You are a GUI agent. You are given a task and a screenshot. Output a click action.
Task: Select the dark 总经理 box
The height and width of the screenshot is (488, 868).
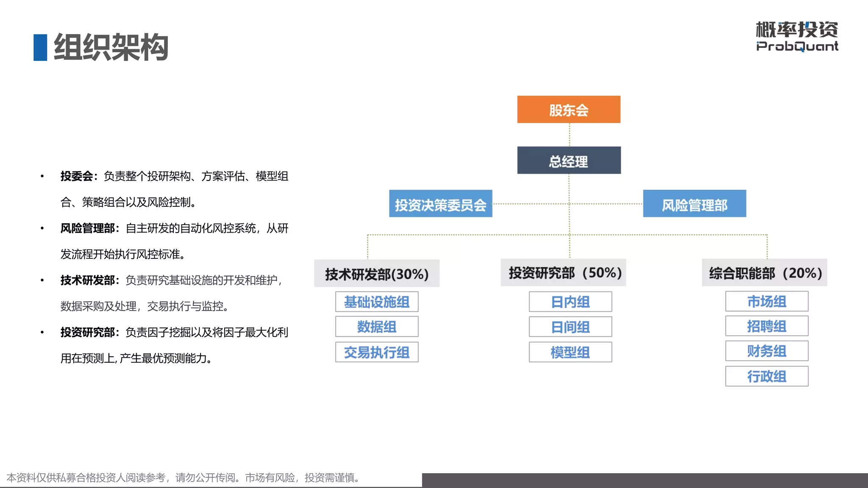click(x=569, y=161)
